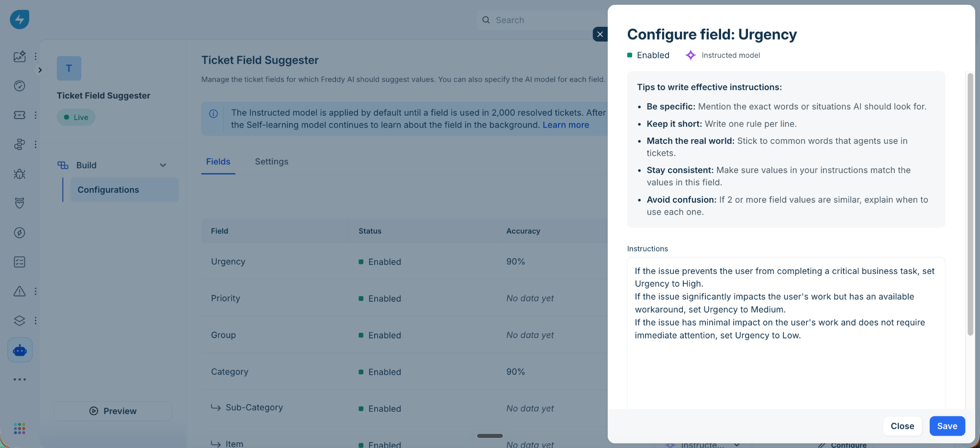Screen dimensions: 980x448
Task: Expand the sidebar with the arrow toggle
Action: tap(40, 70)
